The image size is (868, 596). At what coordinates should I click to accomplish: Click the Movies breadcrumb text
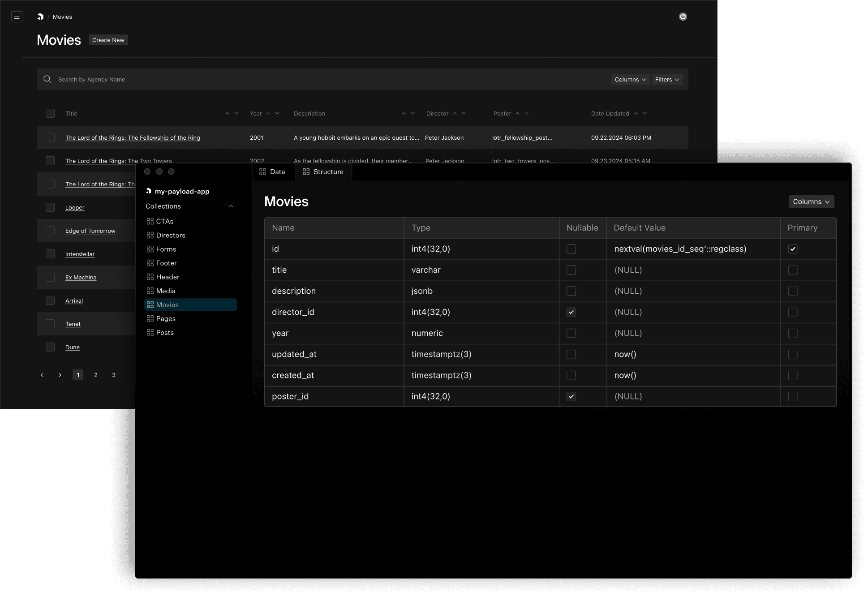(62, 17)
